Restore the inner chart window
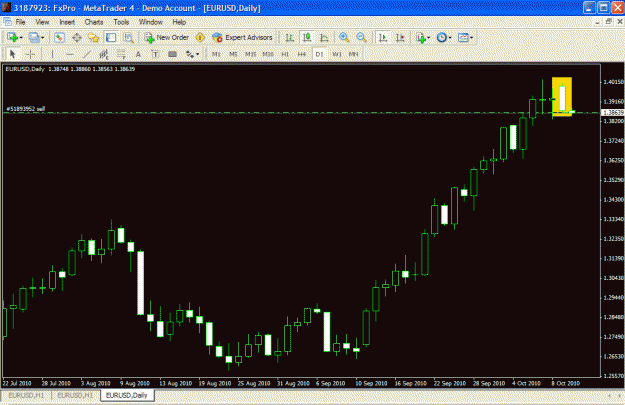Image resolution: width=625 pixels, height=405 pixels. pyautogui.click(x=608, y=22)
